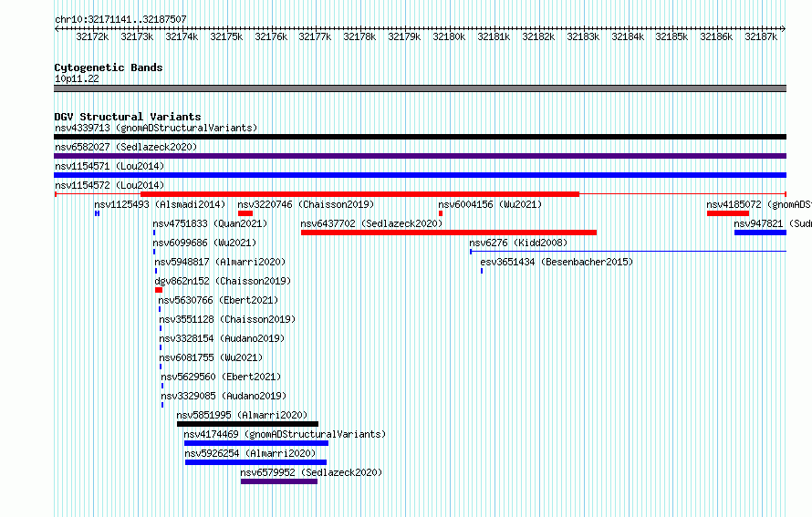Click the nsv4339713 gnomAD variant label
This screenshot has height=517, width=812.
[156, 128]
